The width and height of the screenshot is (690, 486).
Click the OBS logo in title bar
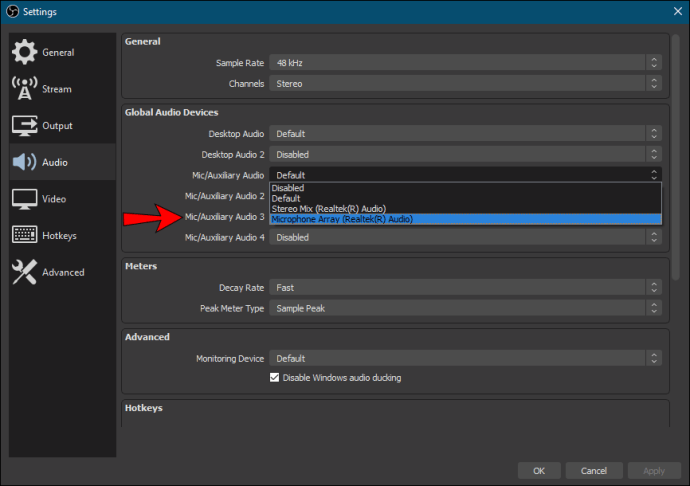12,11
